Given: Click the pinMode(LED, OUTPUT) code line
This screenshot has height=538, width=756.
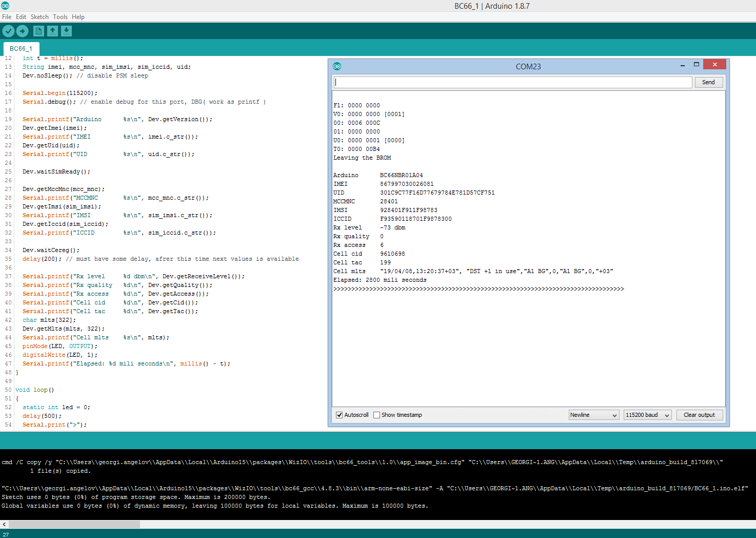Looking at the screenshot, I should (60, 347).
